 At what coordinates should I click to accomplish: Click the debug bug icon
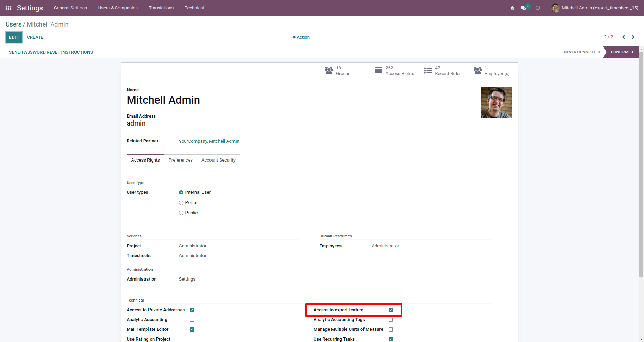click(x=512, y=8)
